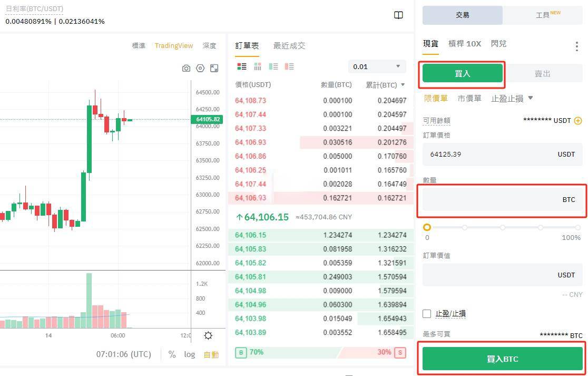Click the green 買入BTC button
Viewport: 588px width, 376px height.
(x=502, y=359)
